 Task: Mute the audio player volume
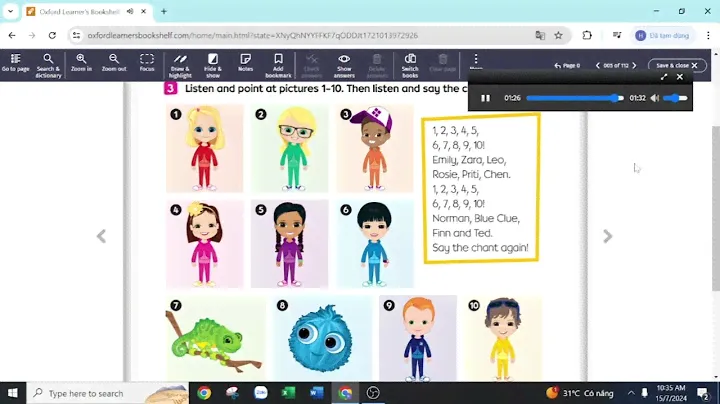click(x=655, y=98)
